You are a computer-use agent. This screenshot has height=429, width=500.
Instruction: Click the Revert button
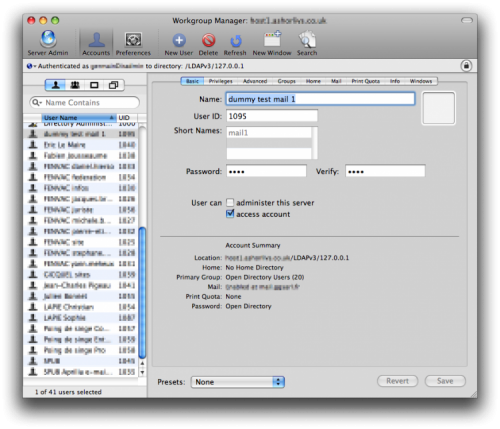pos(397,381)
